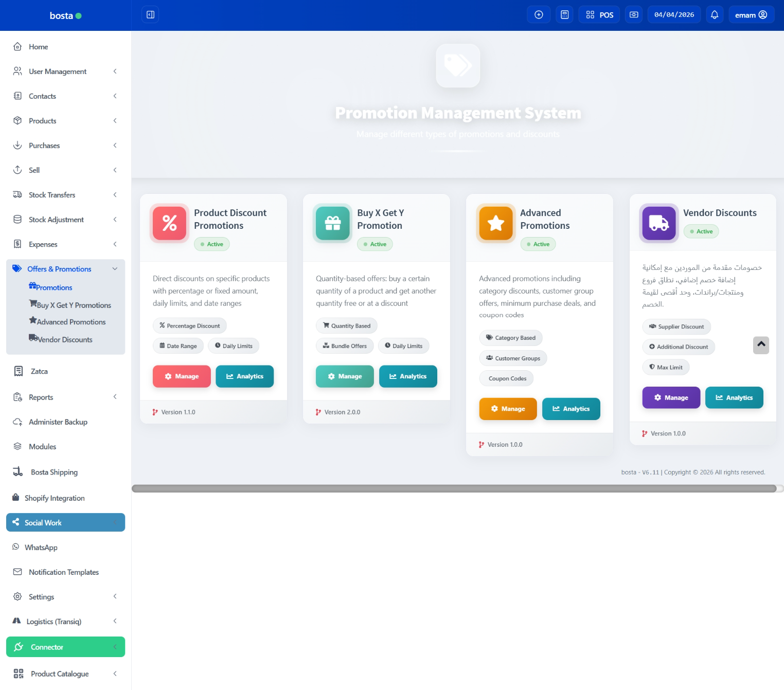Screen dimensions: 784x690
Task: Toggle the sidebar collapse icon in header
Action: point(150,15)
